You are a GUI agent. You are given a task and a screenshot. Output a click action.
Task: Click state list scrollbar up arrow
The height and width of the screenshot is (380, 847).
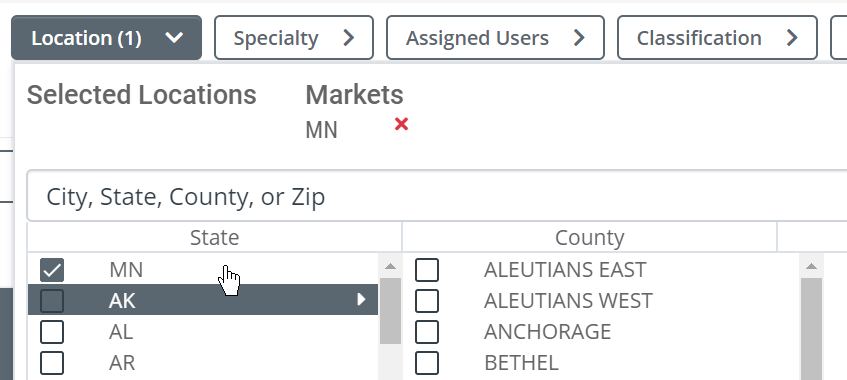click(x=390, y=266)
